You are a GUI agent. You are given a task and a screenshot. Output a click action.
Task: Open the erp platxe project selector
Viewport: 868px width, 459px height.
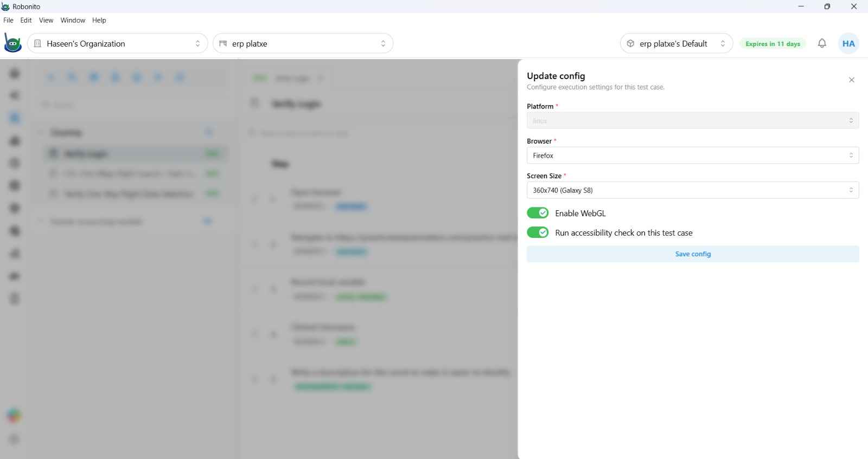click(303, 43)
